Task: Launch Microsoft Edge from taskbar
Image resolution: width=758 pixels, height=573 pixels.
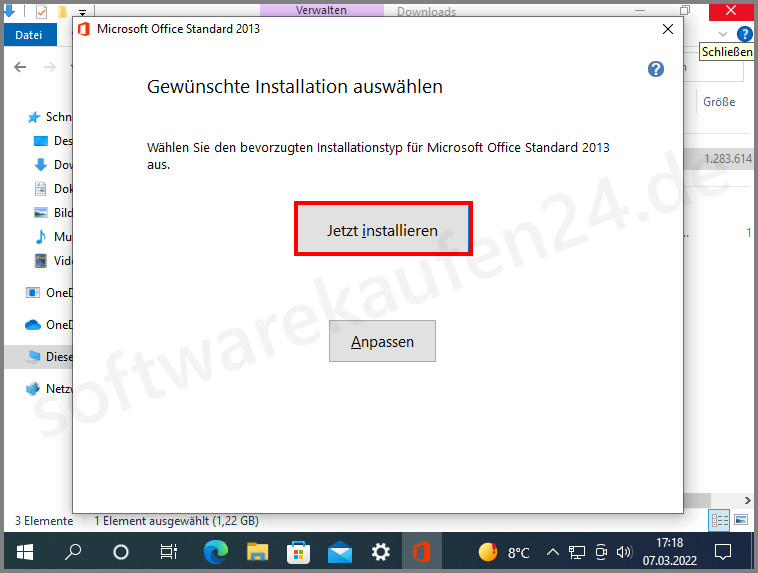Action: [216, 552]
